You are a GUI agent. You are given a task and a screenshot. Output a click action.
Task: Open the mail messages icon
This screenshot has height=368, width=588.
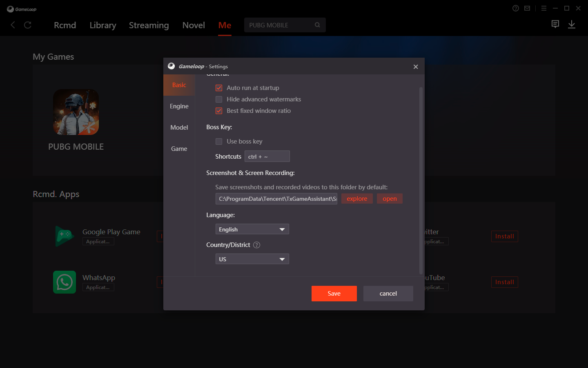pyautogui.click(x=527, y=8)
